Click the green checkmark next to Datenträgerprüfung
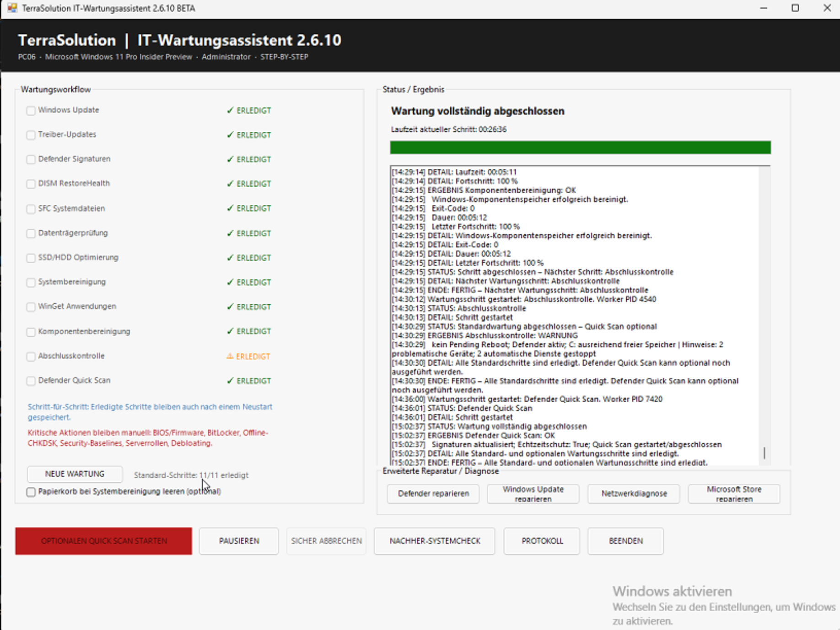The image size is (840, 630). [230, 233]
